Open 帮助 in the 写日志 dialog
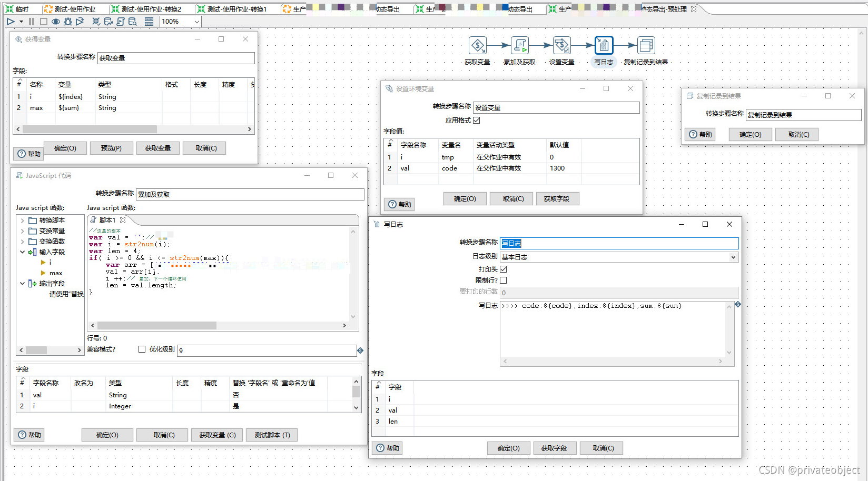The image size is (868, 481). click(388, 448)
